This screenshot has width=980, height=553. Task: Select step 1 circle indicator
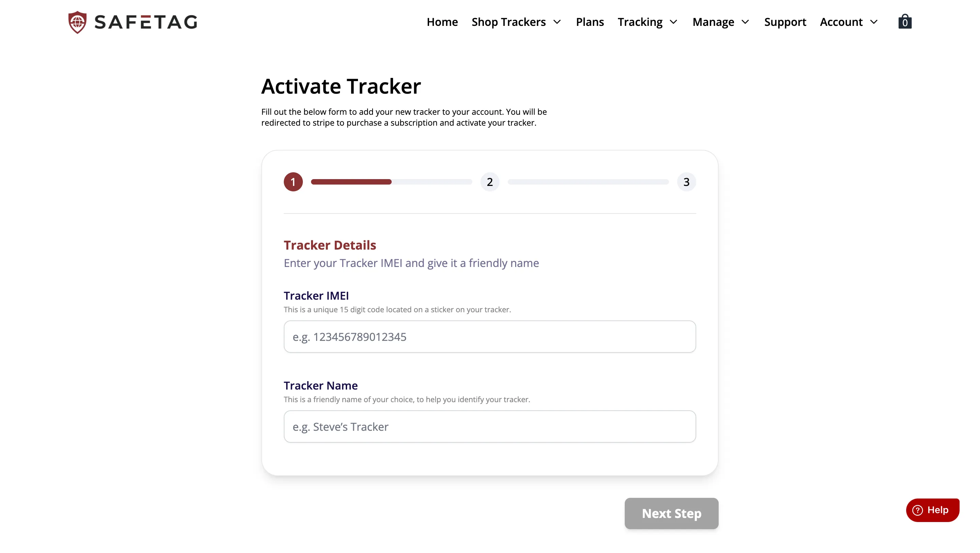293,182
